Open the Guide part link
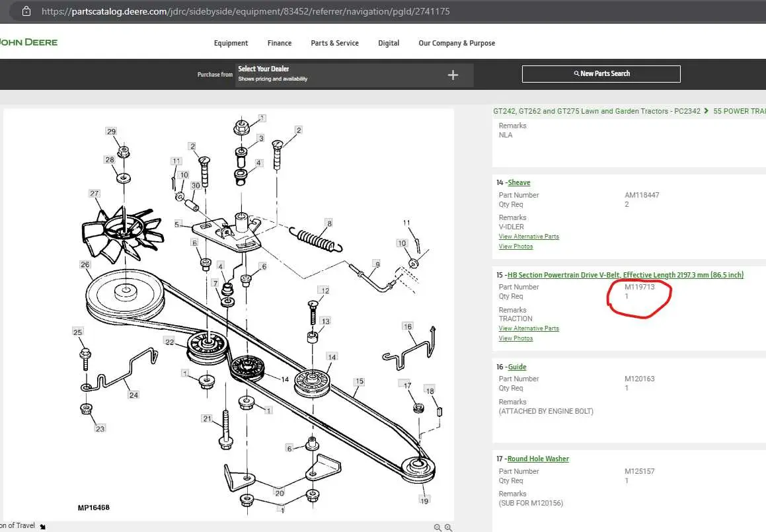 517,367
